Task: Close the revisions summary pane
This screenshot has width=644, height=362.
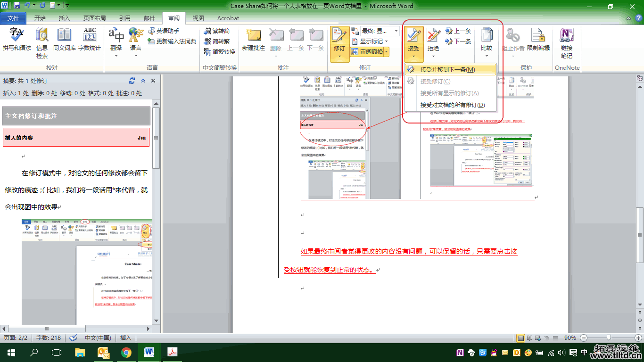Action: pos(153,81)
